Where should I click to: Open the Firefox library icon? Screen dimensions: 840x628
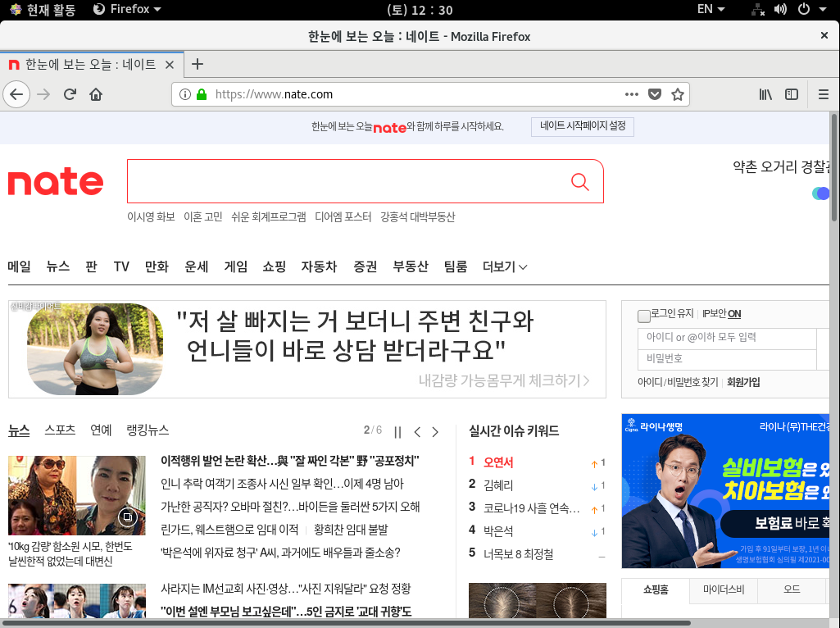765,94
